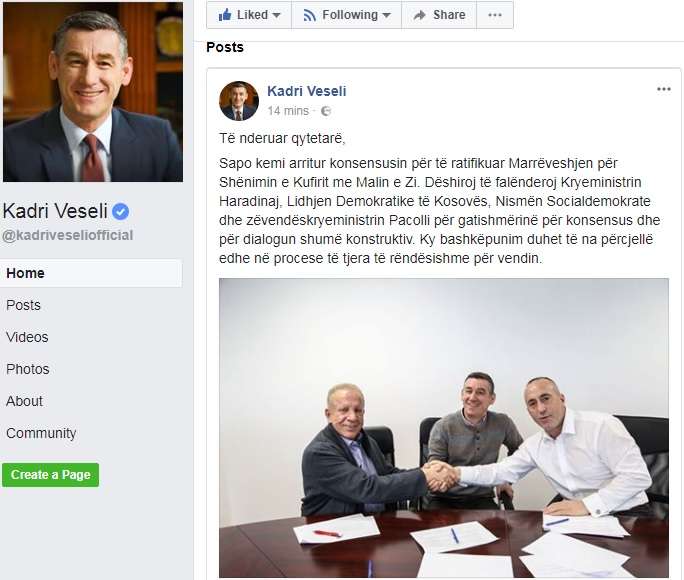Screen dimensions: 684x580
Task: Click the Following RSS feed icon
Action: pos(309,15)
